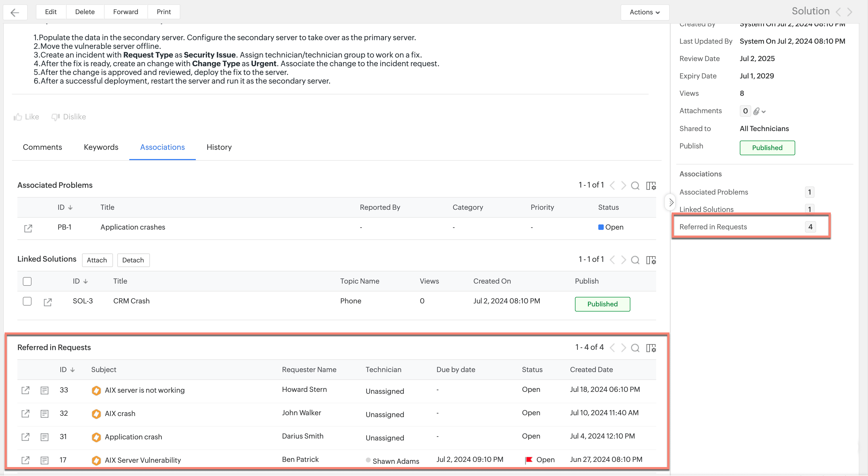
Task: Toggle select-all checkbox in Linked Solutions
Action: click(x=27, y=281)
